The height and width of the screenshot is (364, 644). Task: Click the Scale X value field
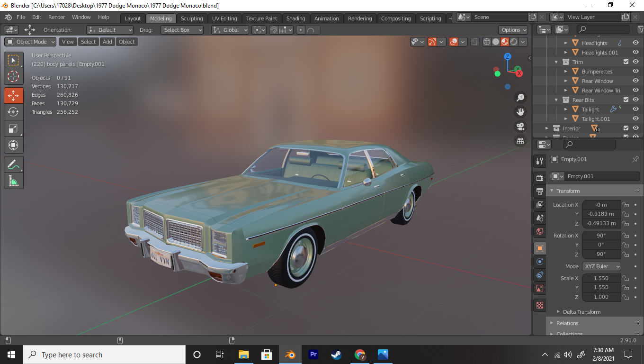(x=601, y=278)
